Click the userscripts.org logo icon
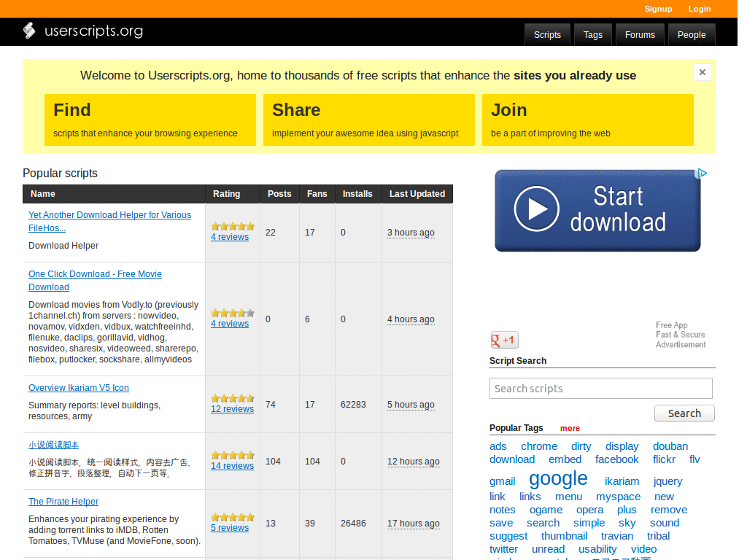The image size is (747, 560). (x=29, y=31)
